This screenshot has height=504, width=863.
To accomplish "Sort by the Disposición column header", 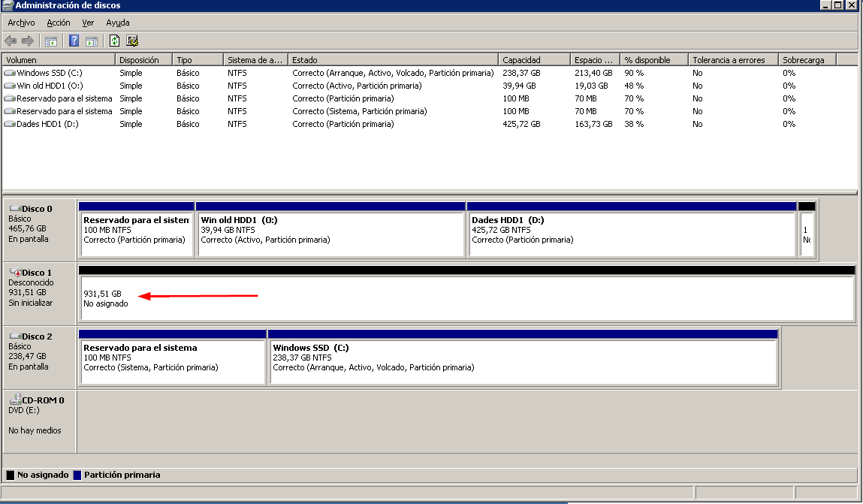I will [x=143, y=60].
